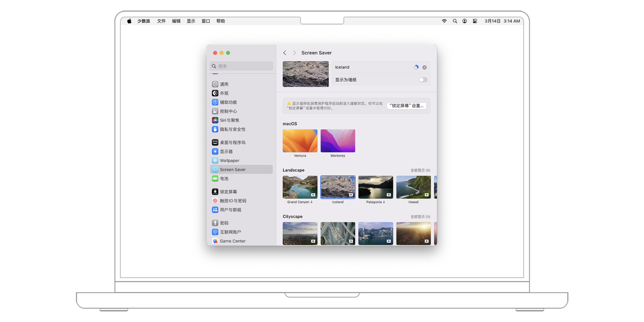The image size is (644, 322).
Task: Open the 编辑 menu
Action: (x=176, y=21)
